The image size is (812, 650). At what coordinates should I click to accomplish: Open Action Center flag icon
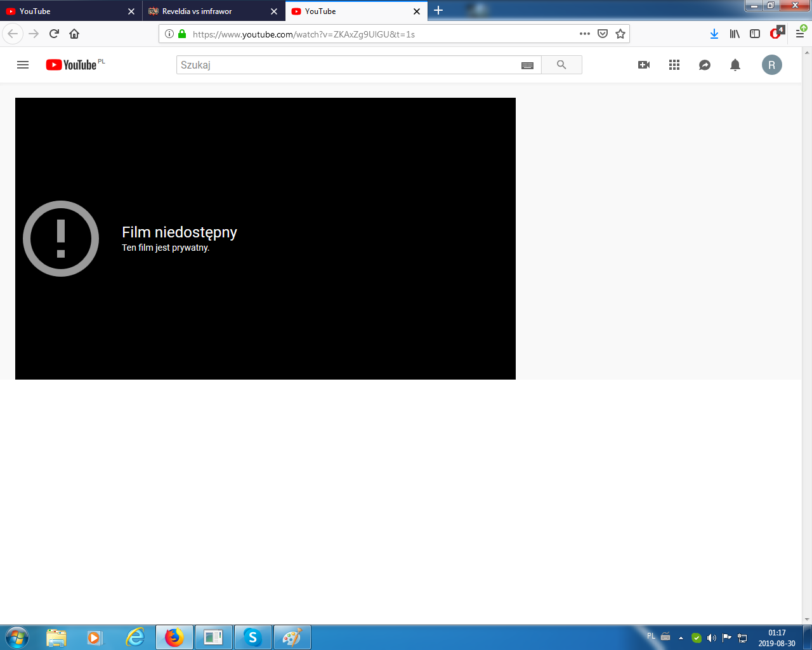[727, 638]
